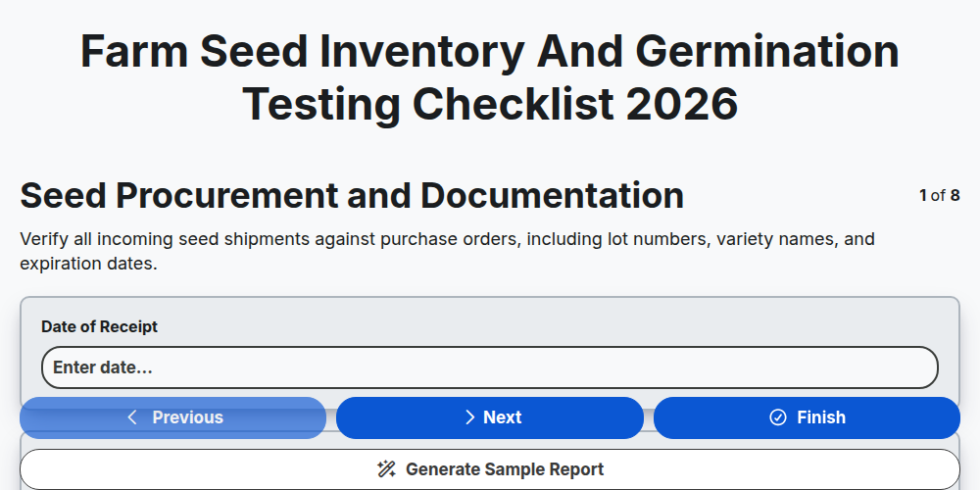Image resolution: width=980 pixels, height=490 pixels.
Task: Click the bold current page number 1
Action: (923, 196)
